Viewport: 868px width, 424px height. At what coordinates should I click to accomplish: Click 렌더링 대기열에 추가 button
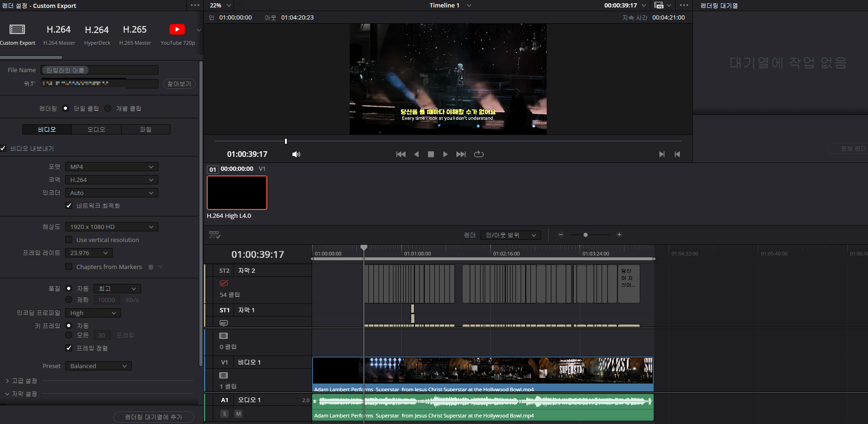click(x=154, y=417)
